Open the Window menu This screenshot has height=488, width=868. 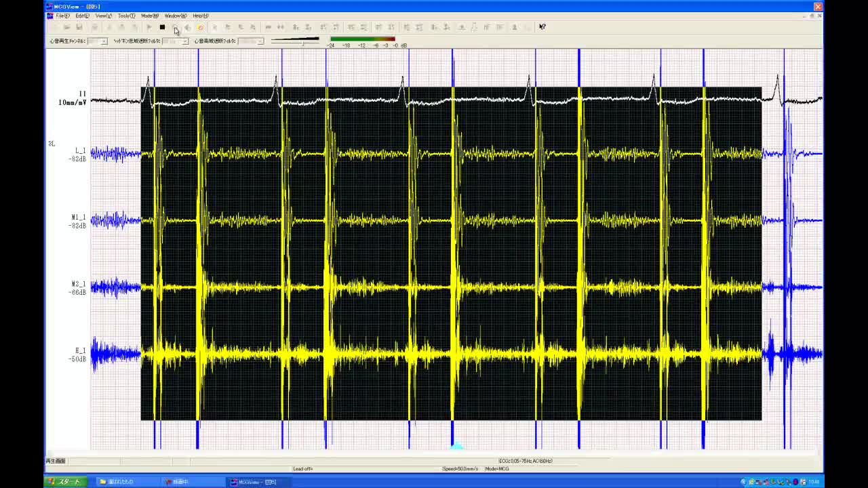[x=175, y=16]
